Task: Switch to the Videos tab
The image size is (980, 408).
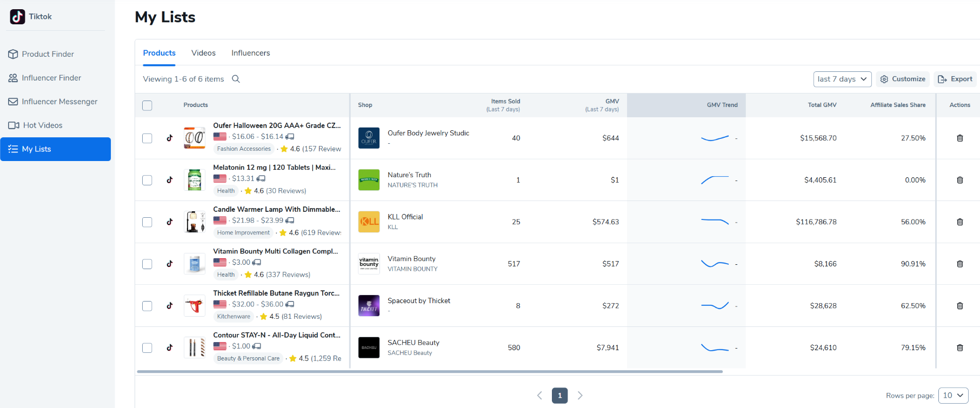Action: pos(203,53)
